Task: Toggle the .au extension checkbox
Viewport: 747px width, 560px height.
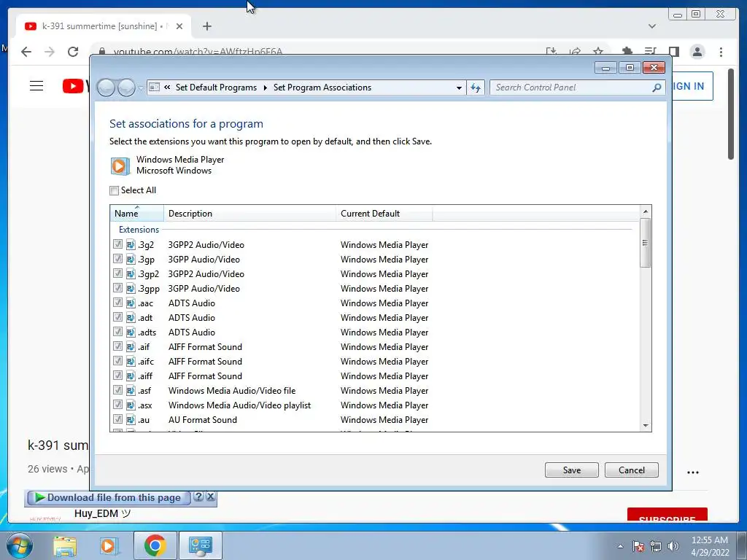Action: (117, 419)
